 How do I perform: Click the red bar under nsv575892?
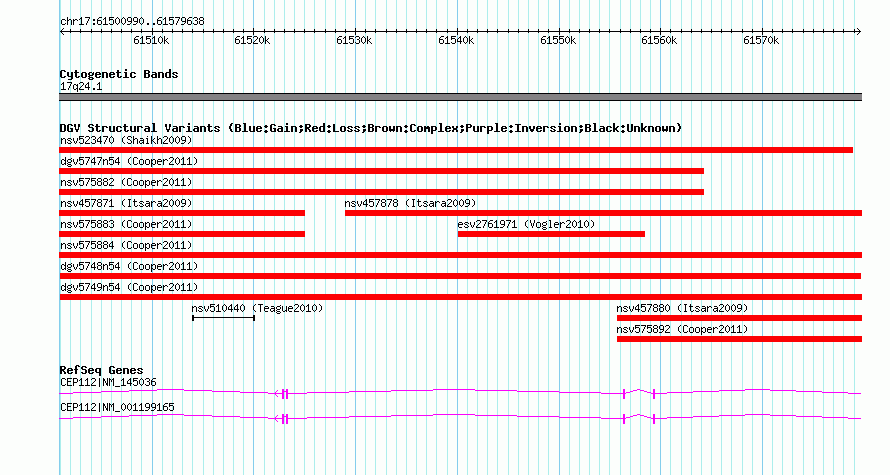click(739, 339)
